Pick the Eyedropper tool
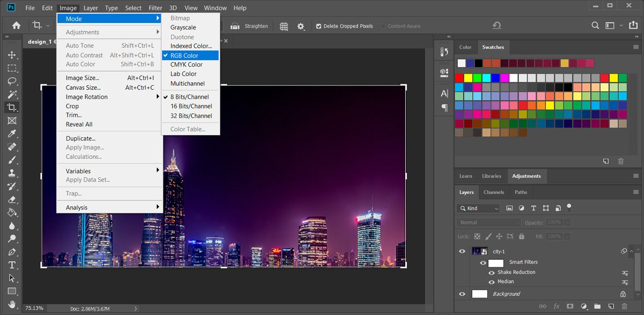Viewport: 644px width, 315px height. tap(12, 134)
